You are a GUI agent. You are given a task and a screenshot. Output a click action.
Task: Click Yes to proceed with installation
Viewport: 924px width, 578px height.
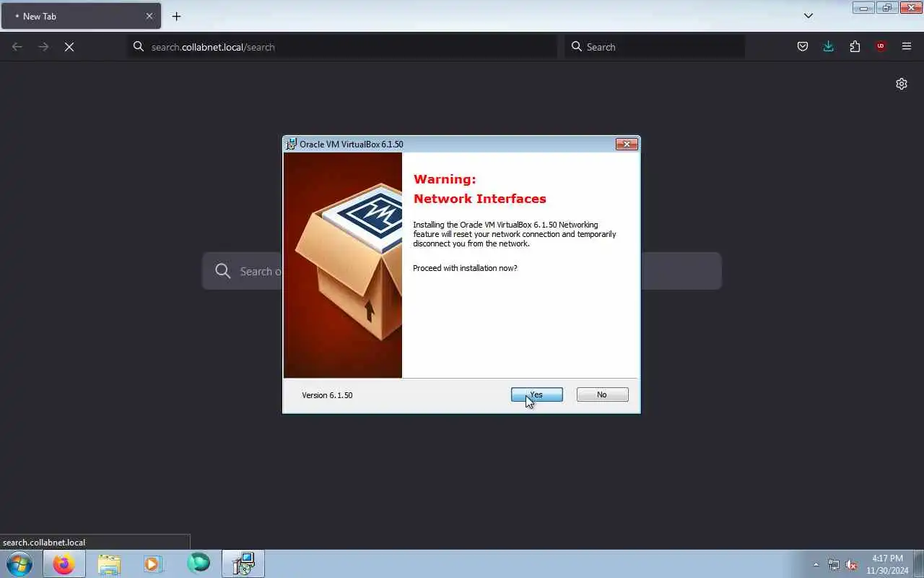pos(536,394)
